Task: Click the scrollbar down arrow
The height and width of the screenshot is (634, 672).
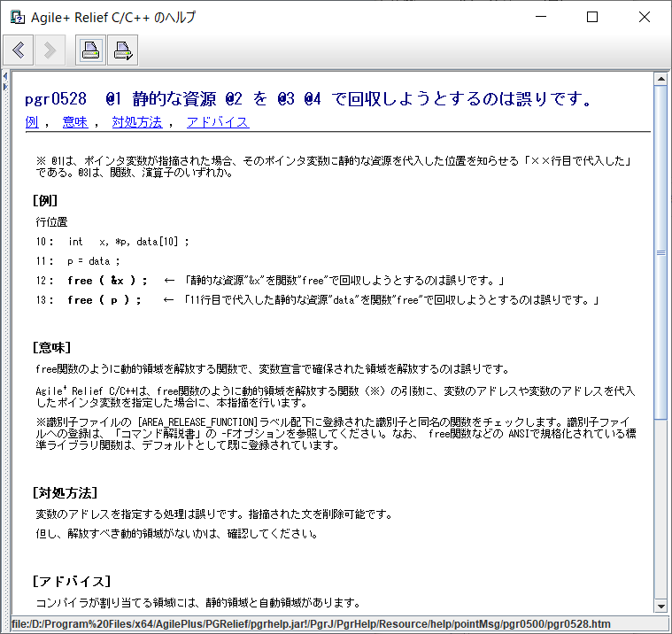Action: click(660, 607)
